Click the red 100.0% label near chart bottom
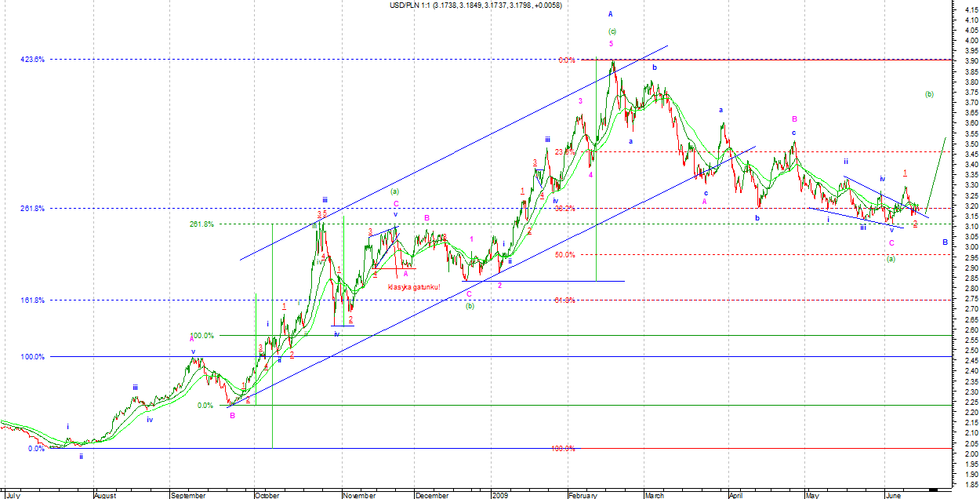980x499 pixels. (563, 449)
